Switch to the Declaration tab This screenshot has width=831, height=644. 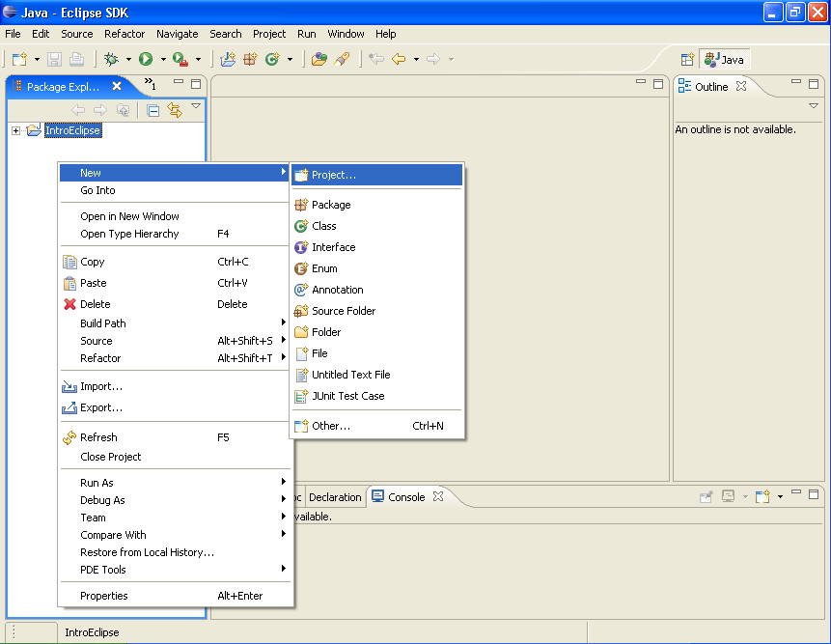click(x=335, y=497)
